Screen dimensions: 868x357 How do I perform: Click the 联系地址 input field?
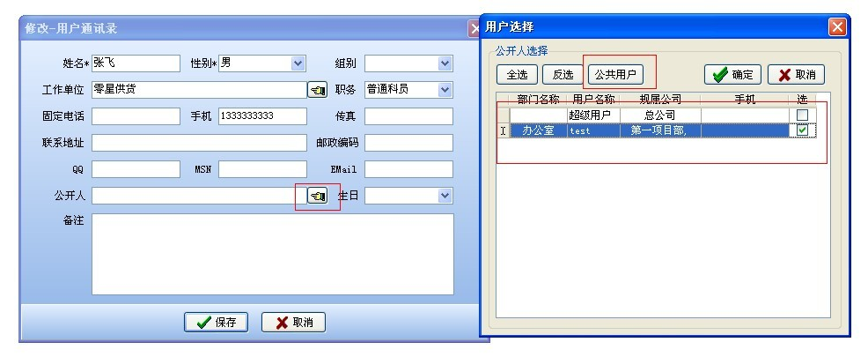pos(199,143)
